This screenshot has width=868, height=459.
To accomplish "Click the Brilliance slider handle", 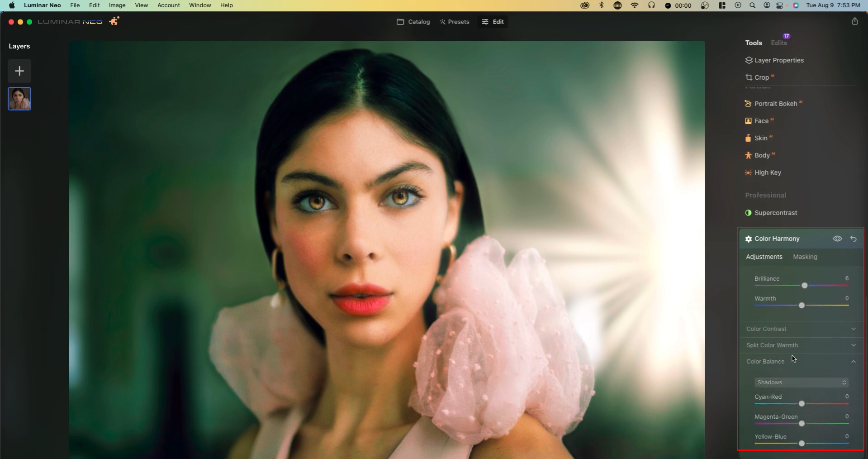I will [804, 286].
